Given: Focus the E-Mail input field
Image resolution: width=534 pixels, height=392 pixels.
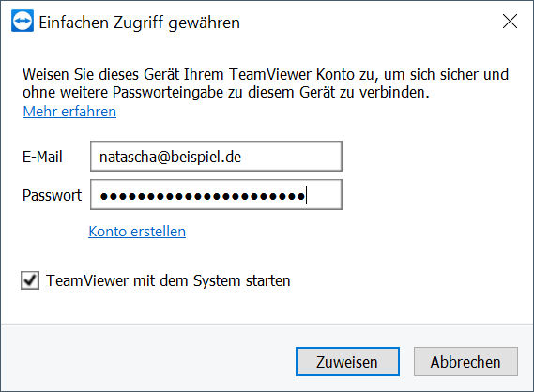Looking at the screenshot, I should pyautogui.click(x=216, y=157).
